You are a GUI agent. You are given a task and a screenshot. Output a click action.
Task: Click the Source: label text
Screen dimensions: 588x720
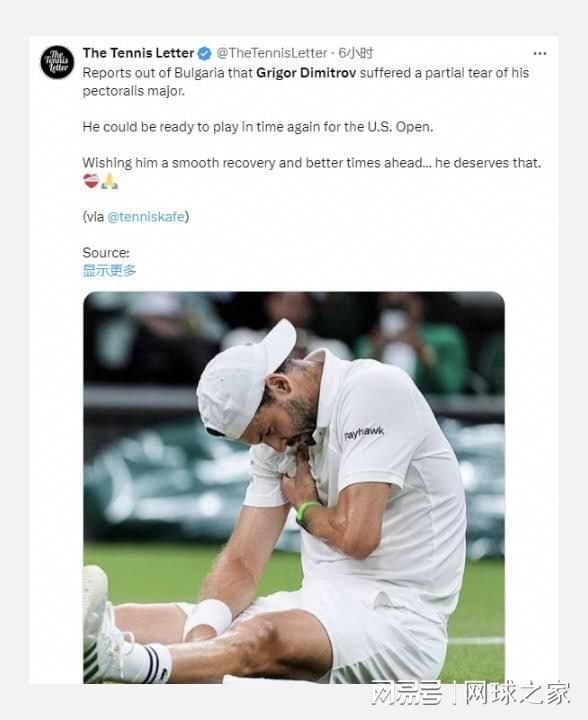click(x=106, y=253)
